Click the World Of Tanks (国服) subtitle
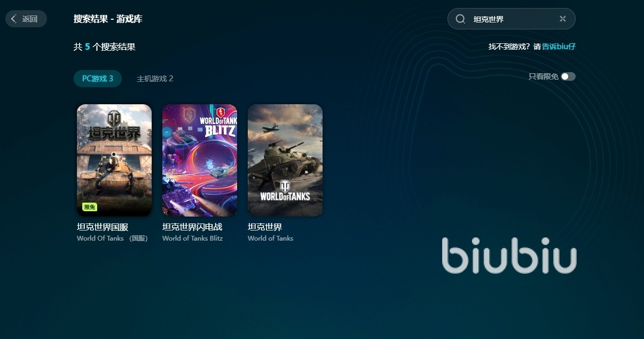The image size is (644, 339). 113,238
